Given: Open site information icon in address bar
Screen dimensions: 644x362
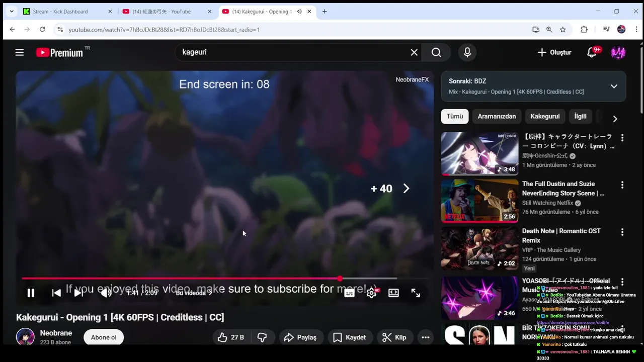Looking at the screenshot, I should (60, 30).
